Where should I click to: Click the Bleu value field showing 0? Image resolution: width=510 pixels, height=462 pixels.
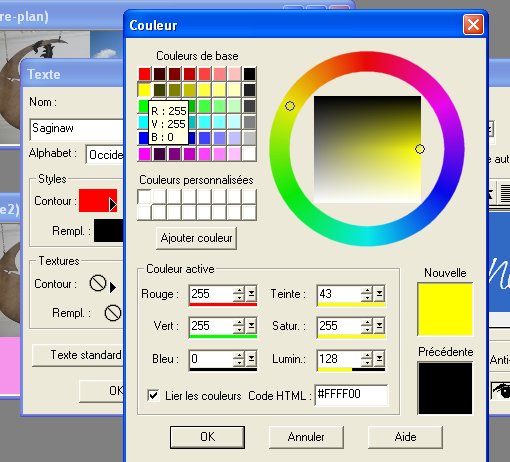[x=211, y=359]
